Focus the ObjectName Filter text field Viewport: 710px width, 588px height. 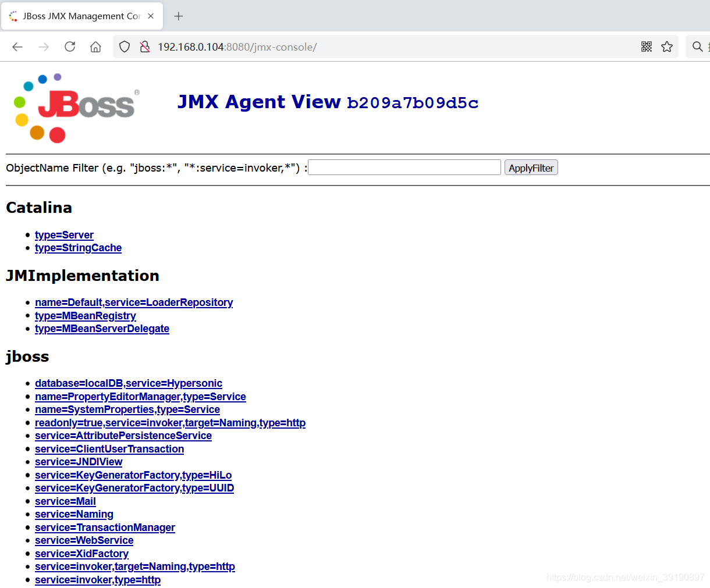click(404, 168)
